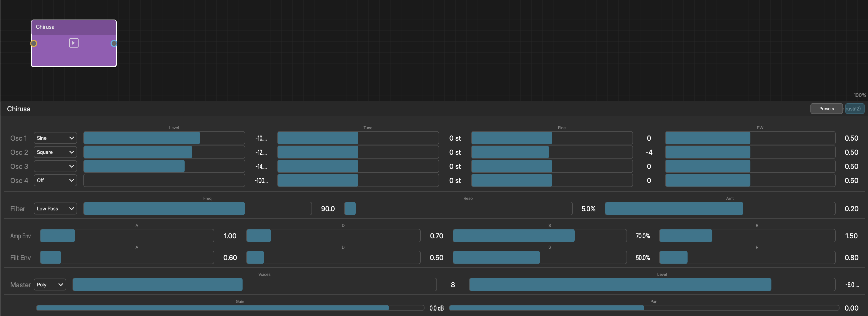Click the blue button right of Presets
868x316 pixels.
854,109
